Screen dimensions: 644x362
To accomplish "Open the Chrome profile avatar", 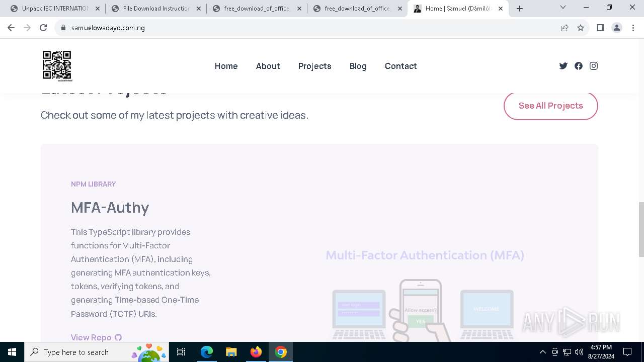I will (x=617, y=28).
